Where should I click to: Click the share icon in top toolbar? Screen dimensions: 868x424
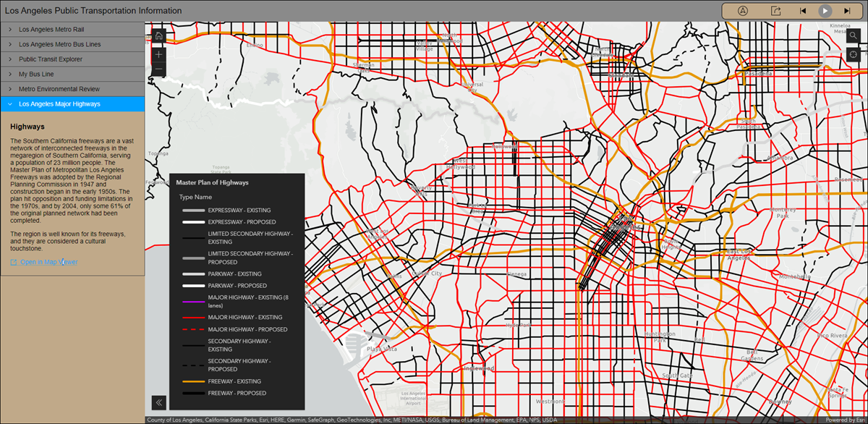click(x=775, y=11)
